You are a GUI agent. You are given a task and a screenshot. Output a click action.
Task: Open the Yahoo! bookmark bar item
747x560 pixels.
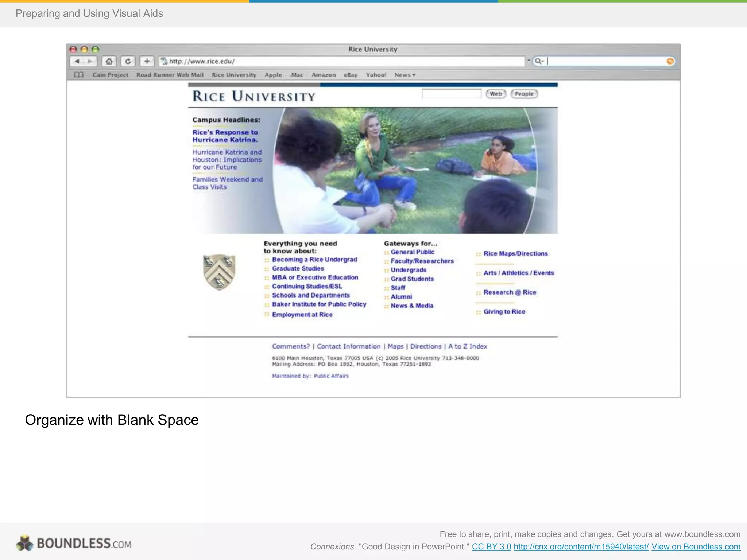click(376, 75)
